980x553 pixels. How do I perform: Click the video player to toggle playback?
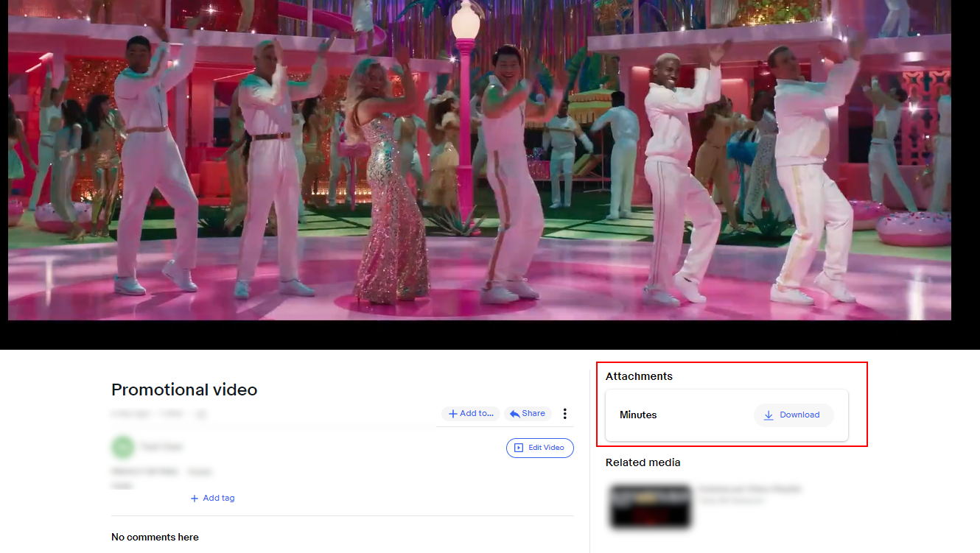click(x=479, y=161)
